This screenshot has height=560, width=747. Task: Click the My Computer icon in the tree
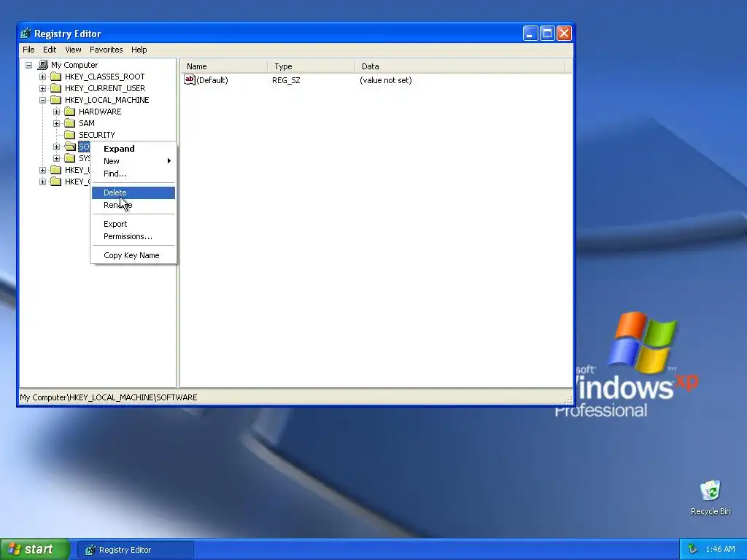tap(43, 65)
